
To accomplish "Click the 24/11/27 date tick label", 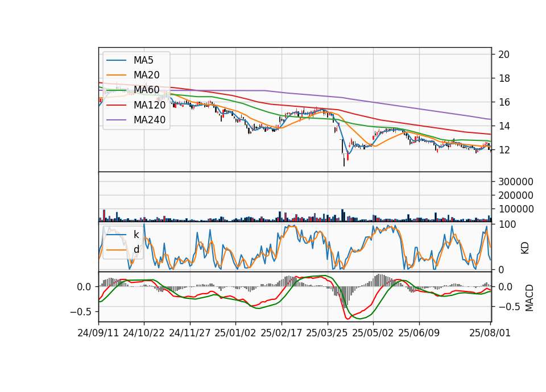I will click(190, 333).
